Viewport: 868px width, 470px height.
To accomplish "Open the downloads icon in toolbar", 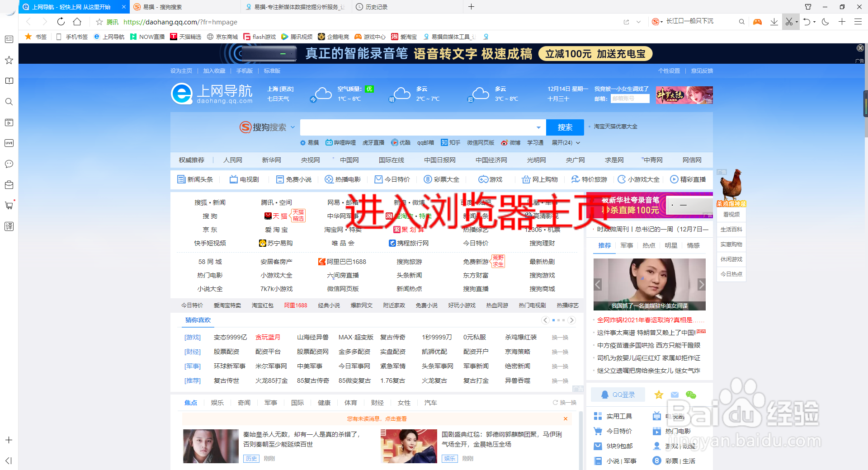I will tap(774, 22).
